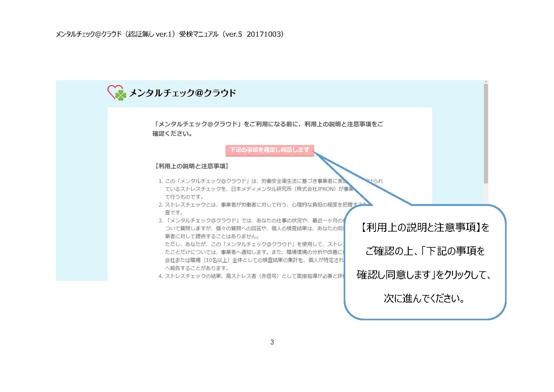Click the heart and clover logo icon
This screenshot has height=392, width=554.
click(117, 93)
